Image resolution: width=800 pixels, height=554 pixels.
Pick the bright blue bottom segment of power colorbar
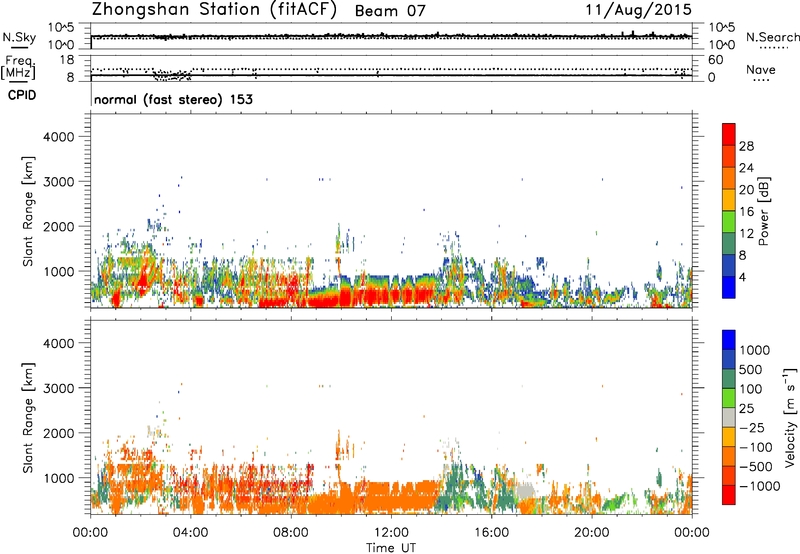(x=729, y=287)
